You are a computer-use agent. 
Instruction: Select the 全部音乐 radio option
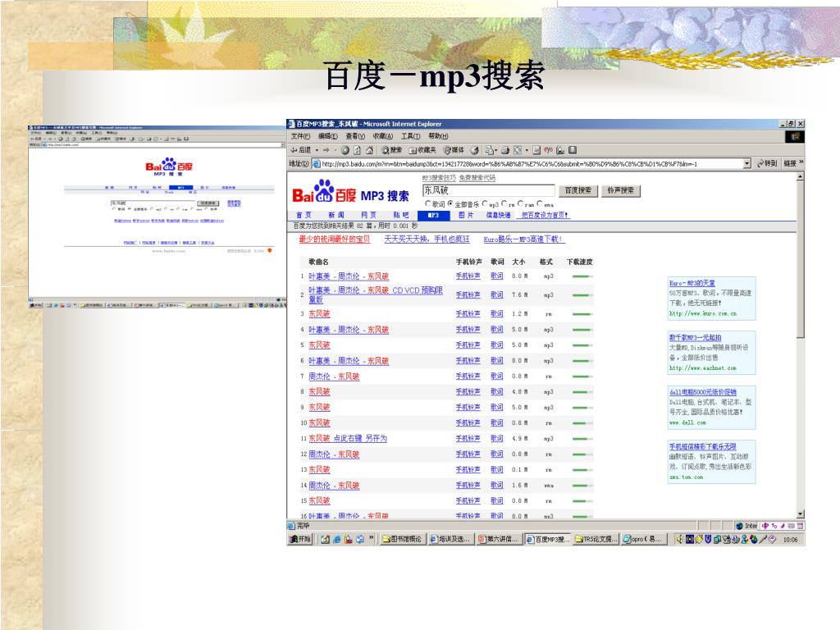(x=450, y=204)
